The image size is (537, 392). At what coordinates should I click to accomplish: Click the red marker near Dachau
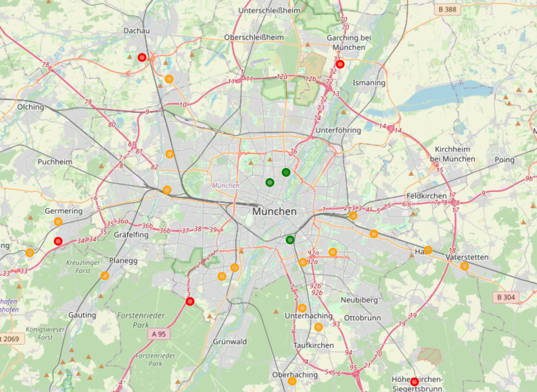(x=142, y=57)
